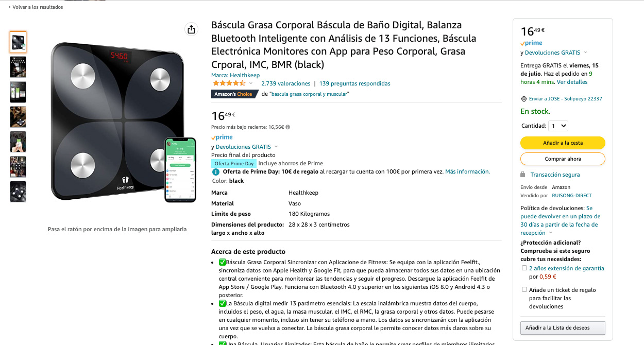The height and width of the screenshot is (345, 644).
Task: Enable the gift receipt checkbox
Action: [524, 290]
